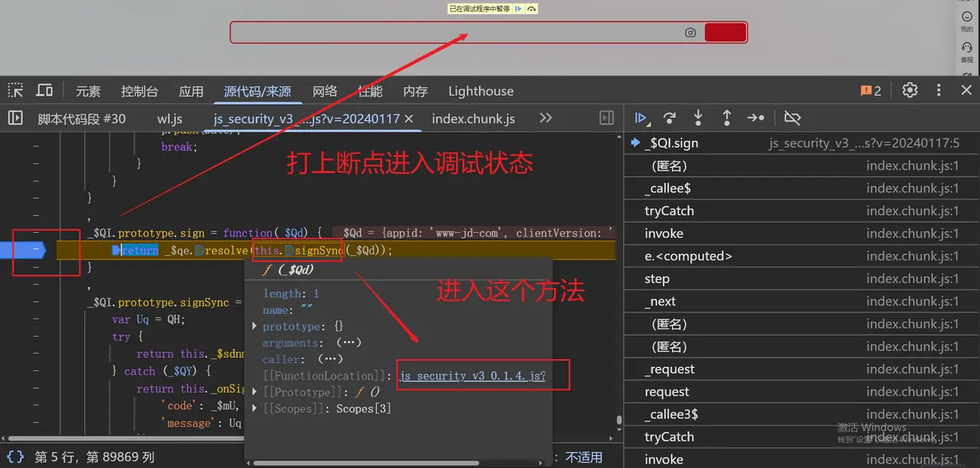Step out of current function

point(727,118)
